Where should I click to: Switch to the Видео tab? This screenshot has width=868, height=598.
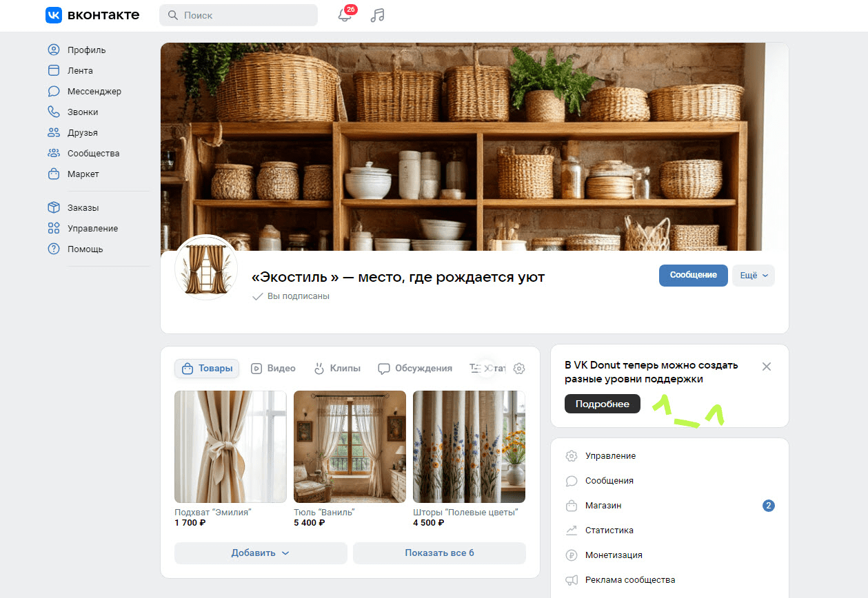click(274, 369)
